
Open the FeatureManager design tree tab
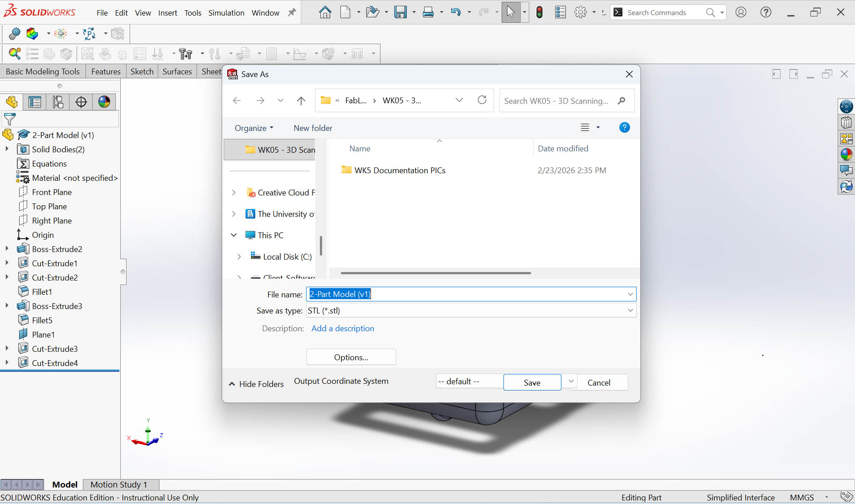[12, 102]
